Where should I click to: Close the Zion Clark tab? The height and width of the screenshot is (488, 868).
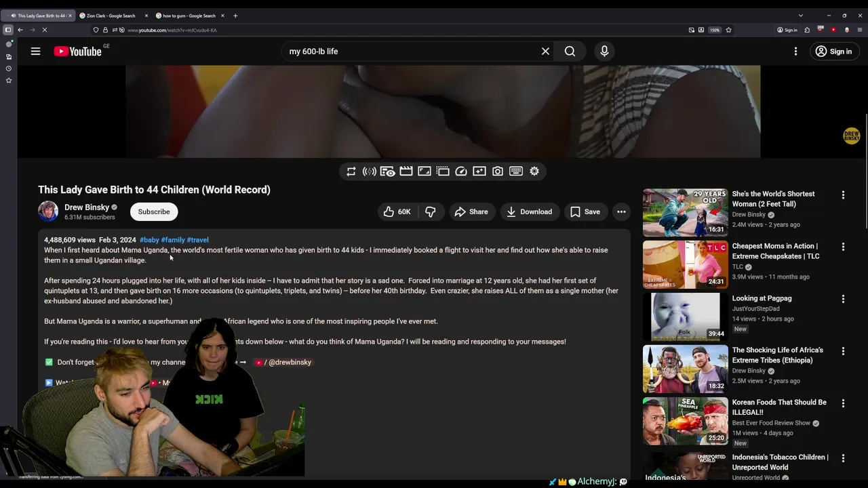(x=146, y=16)
